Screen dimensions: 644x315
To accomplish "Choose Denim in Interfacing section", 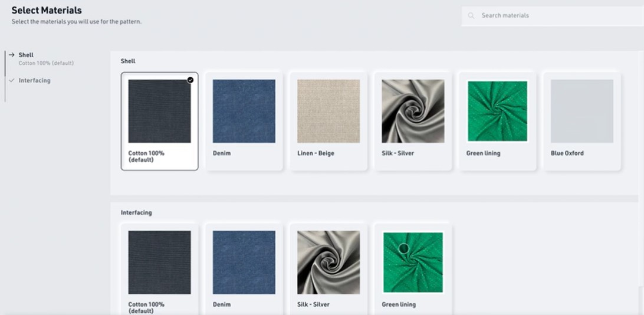I will [x=244, y=262].
